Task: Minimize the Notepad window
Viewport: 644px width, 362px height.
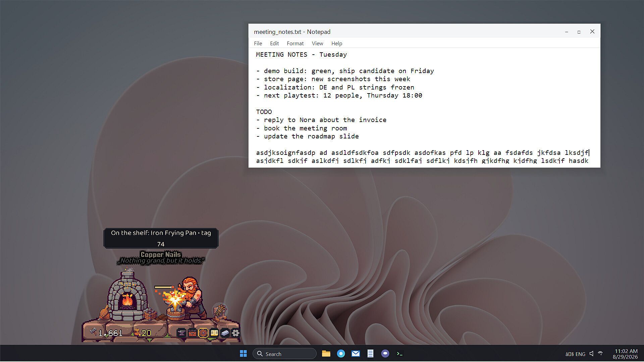Action: (x=567, y=32)
